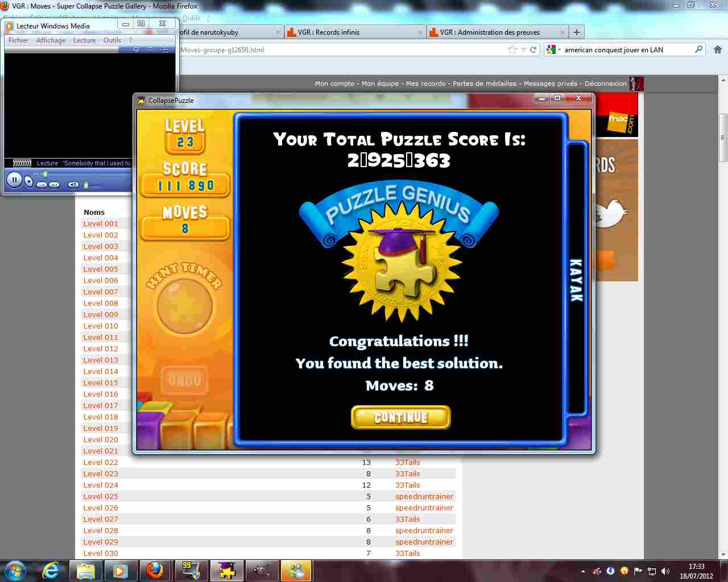The height and width of the screenshot is (582, 728).
Task: Open Internet Explorer from the taskbar
Action: click(51, 571)
